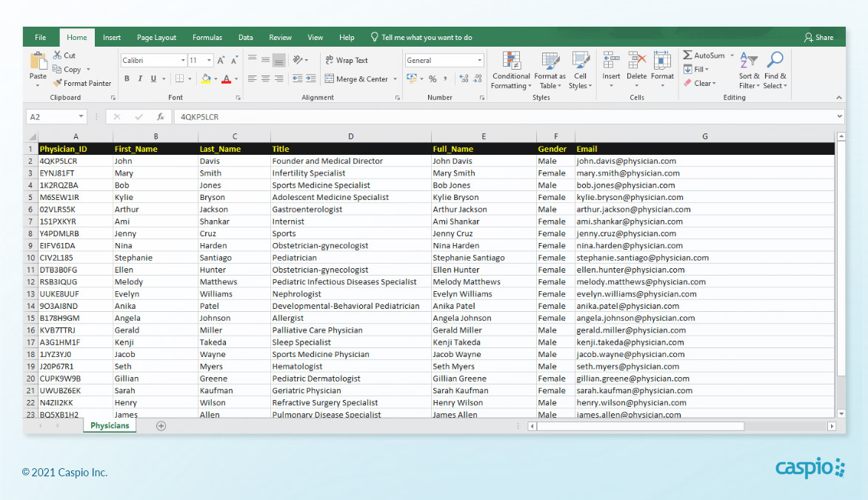The height and width of the screenshot is (500, 868).
Task: Open Sort & Filter tool
Action: tap(749, 61)
